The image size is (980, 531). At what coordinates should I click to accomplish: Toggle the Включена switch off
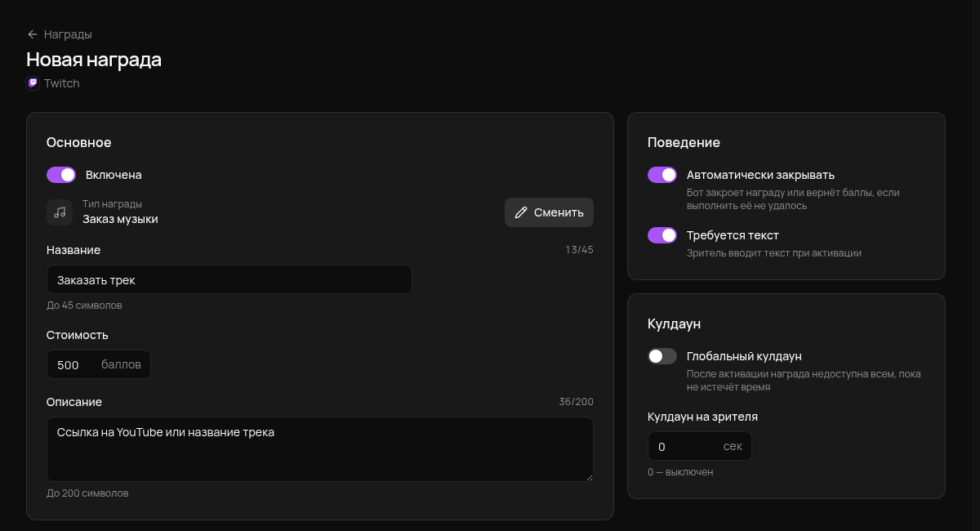point(61,175)
